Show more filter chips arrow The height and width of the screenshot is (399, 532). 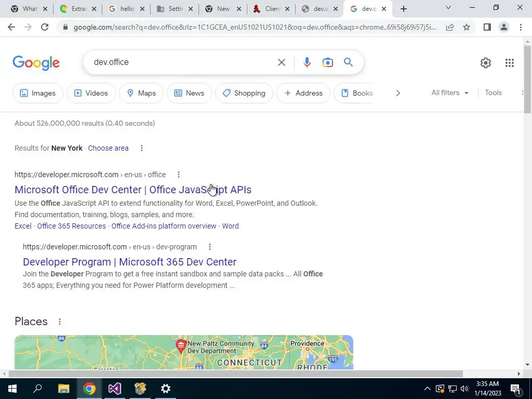(x=398, y=93)
